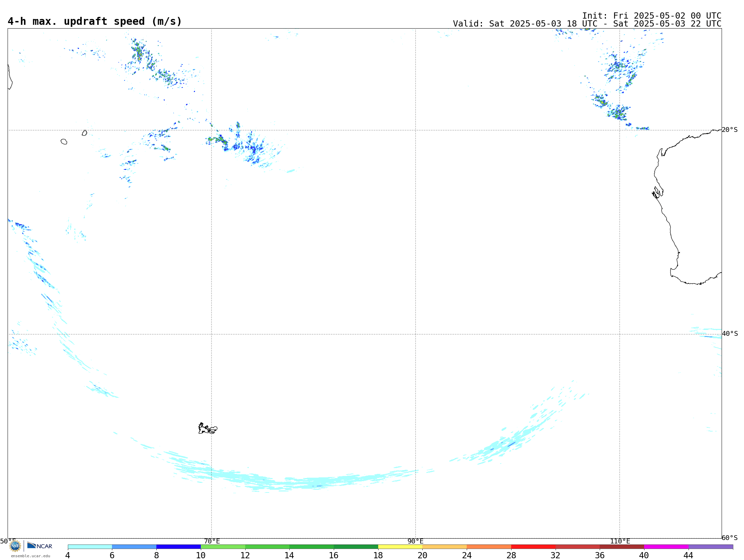Click the 'Init: Fri 2025-05-02 00 UTC' text
The width and height of the screenshot is (744, 560).
(652, 16)
